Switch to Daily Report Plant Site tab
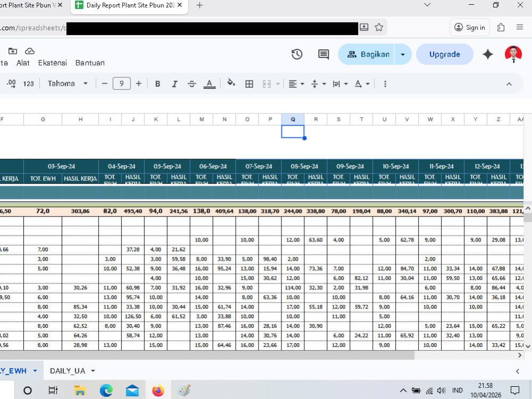 pos(129,5)
